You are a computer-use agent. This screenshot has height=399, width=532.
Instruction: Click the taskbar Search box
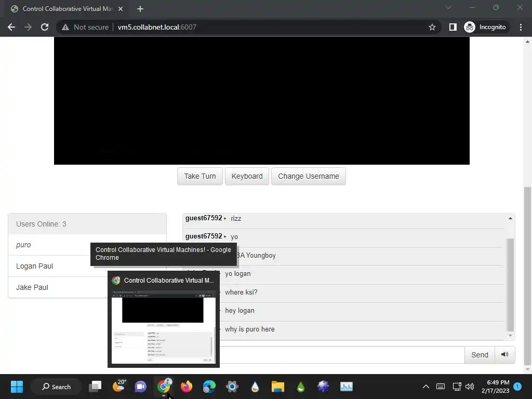click(56, 387)
